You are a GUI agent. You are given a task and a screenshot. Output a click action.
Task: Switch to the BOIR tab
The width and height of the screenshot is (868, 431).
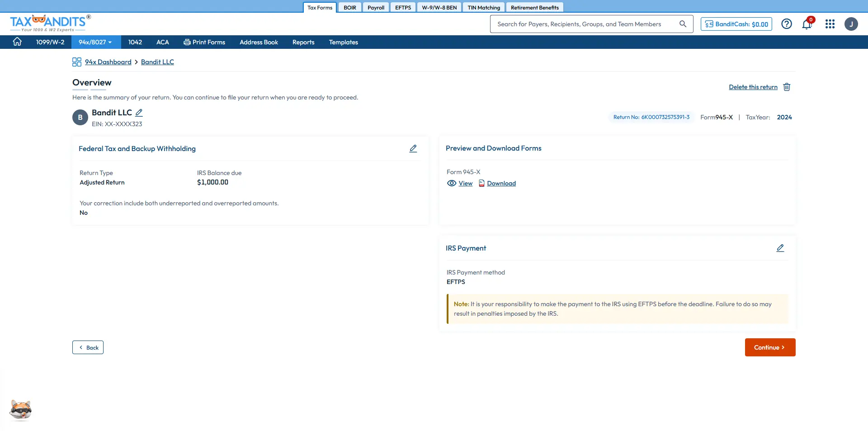(x=350, y=7)
